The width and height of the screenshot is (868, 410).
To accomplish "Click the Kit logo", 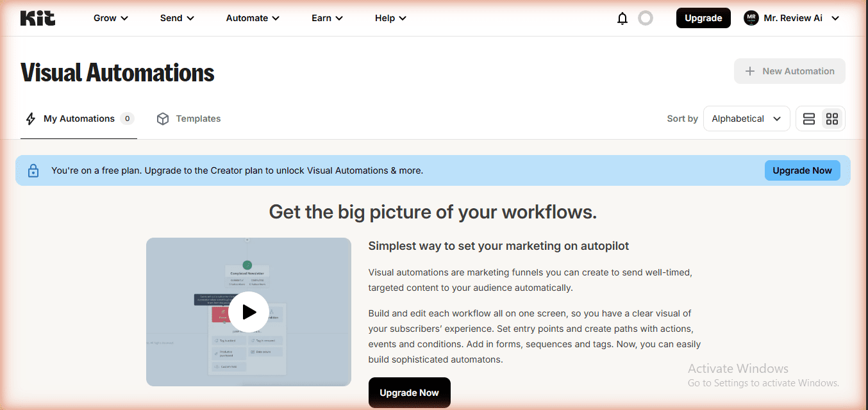I will [38, 18].
